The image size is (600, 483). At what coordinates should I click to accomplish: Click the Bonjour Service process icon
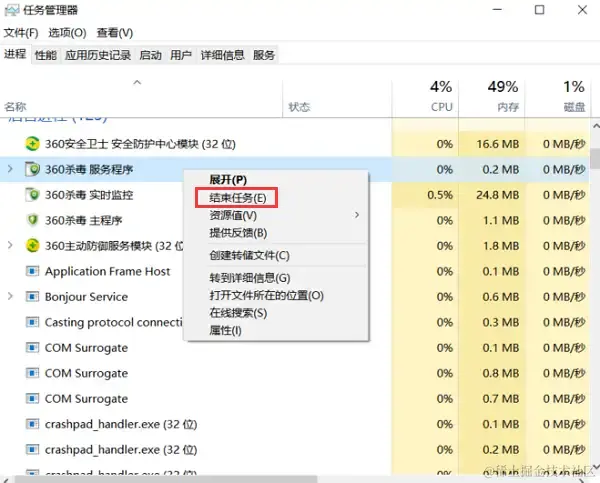(x=32, y=297)
